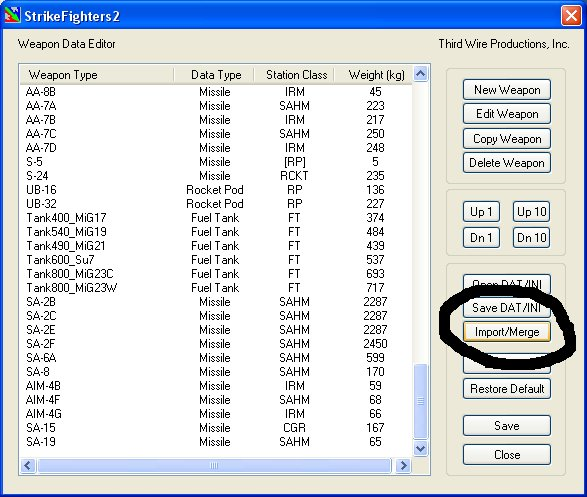Click the vertical scrollbar thumb

[x=420, y=401]
